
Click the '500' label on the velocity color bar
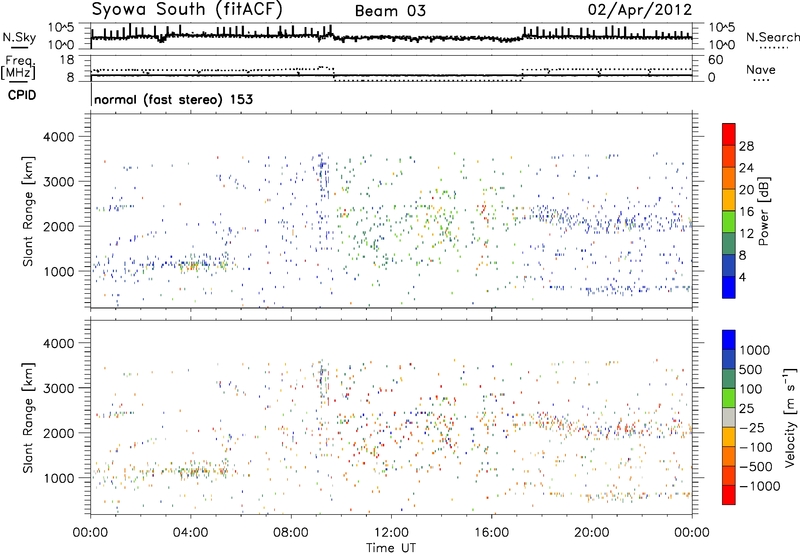pos(753,370)
